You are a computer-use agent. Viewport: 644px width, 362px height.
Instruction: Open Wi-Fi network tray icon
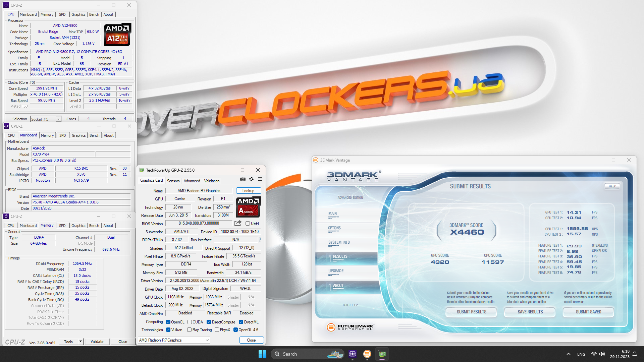[x=594, y=354]
